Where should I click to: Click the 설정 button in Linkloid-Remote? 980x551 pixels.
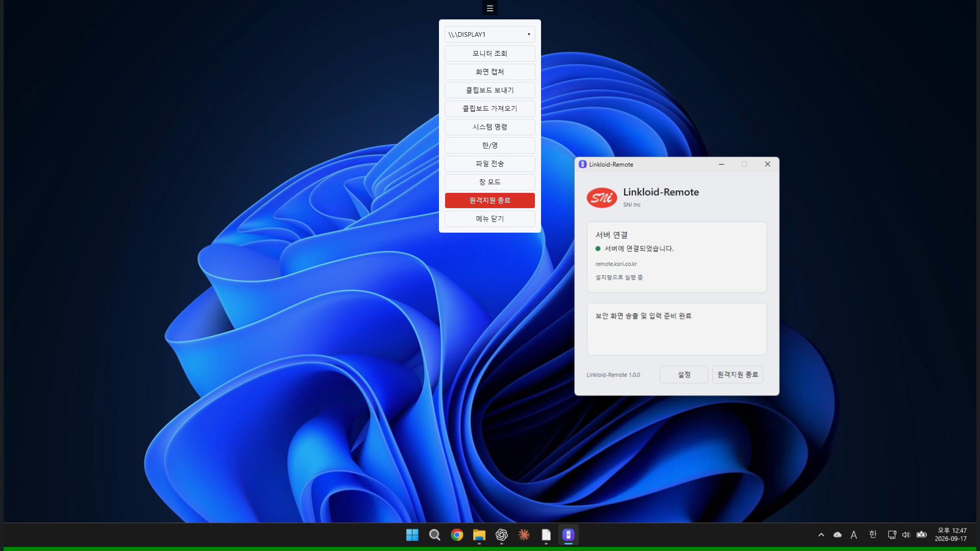pyautogui.click(x=683, y=374)
